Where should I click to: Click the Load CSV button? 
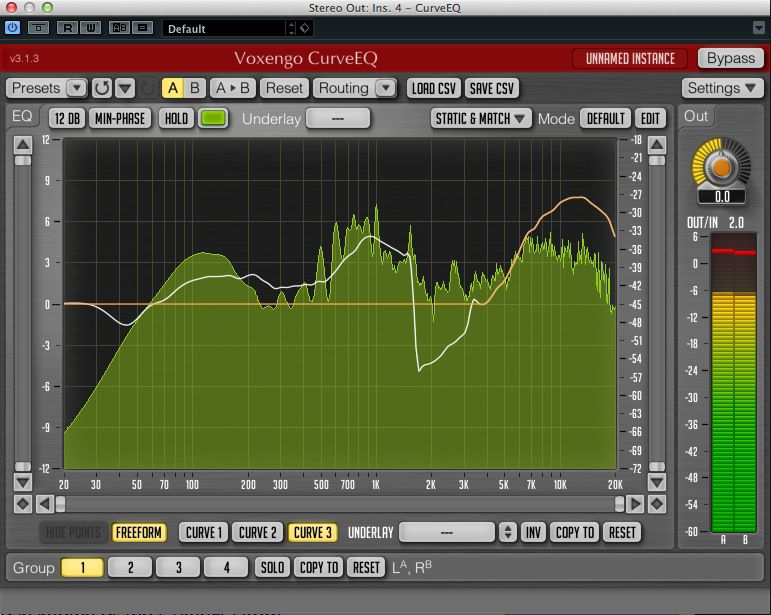[x=434, y=88]
